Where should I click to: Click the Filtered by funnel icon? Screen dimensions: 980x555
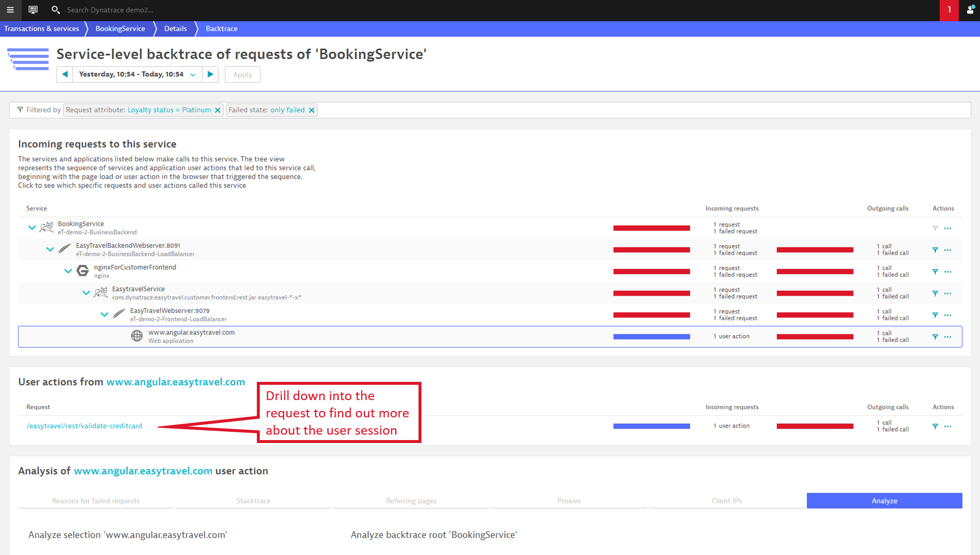point(20,110)
